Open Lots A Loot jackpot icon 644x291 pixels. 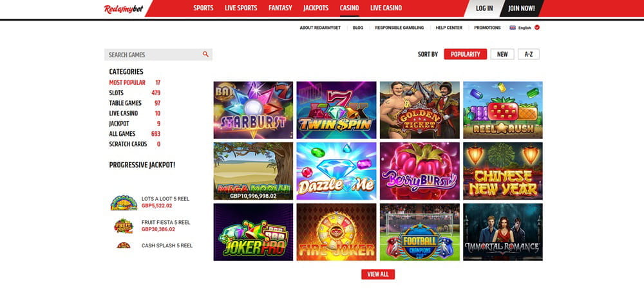coord(124,202)
